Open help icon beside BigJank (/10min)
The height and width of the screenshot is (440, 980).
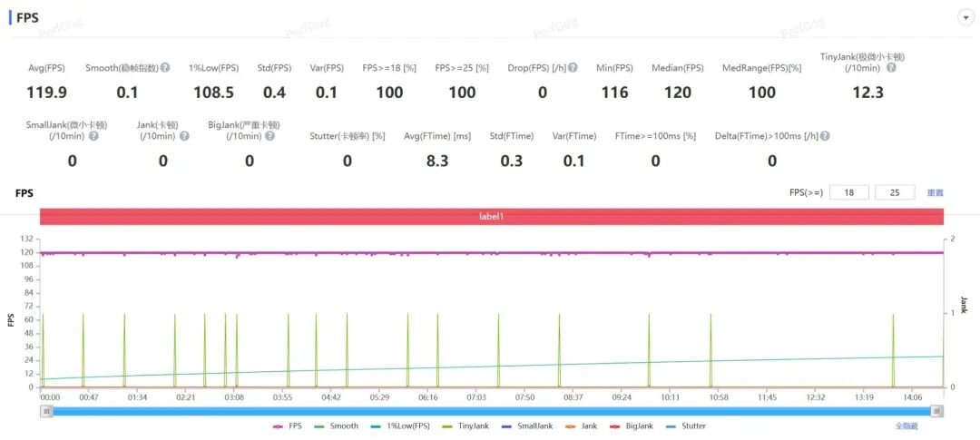[x=270, y=135]
